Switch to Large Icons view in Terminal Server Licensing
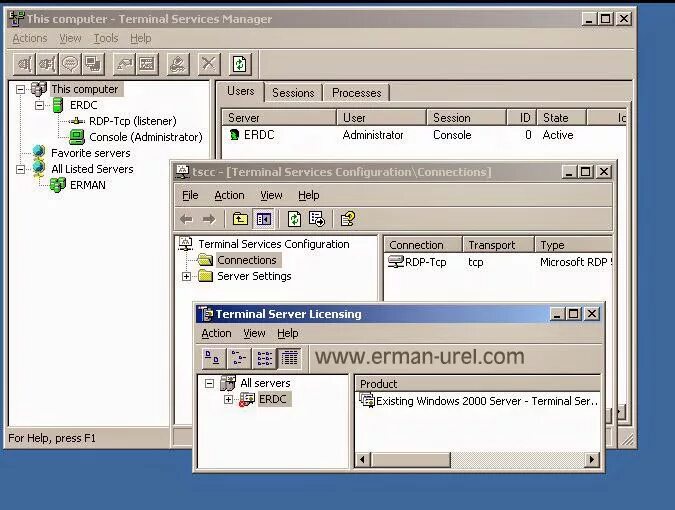This screenshot has height=510, width=675. pos(212,358)
